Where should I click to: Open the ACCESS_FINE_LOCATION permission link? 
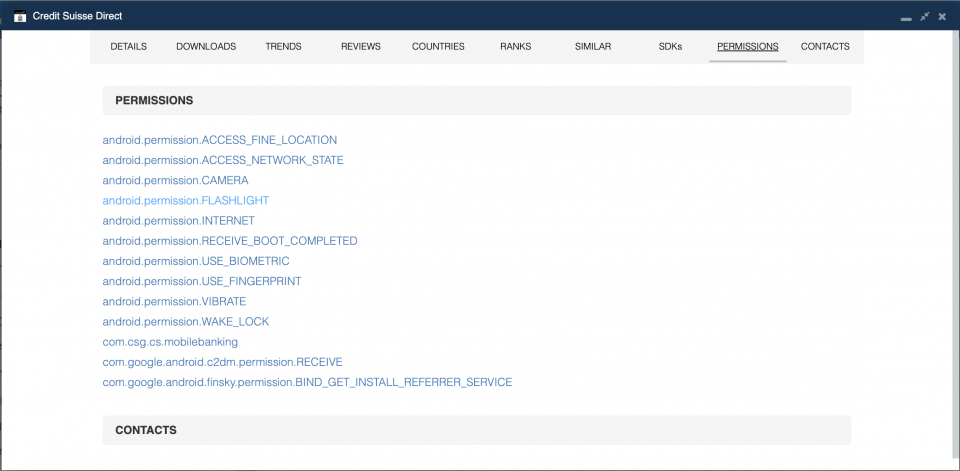[x=220, y=140]
